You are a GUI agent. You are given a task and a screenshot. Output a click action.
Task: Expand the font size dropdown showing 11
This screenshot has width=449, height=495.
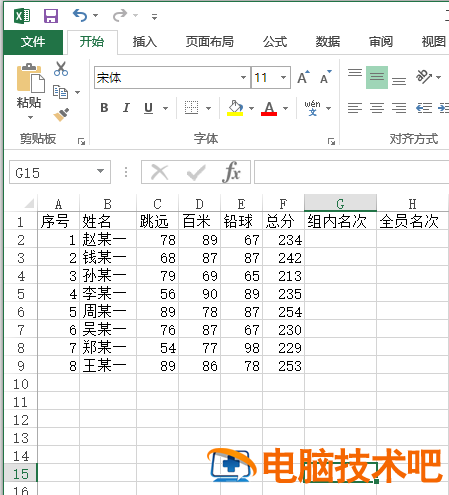click(x=283, y=77)
